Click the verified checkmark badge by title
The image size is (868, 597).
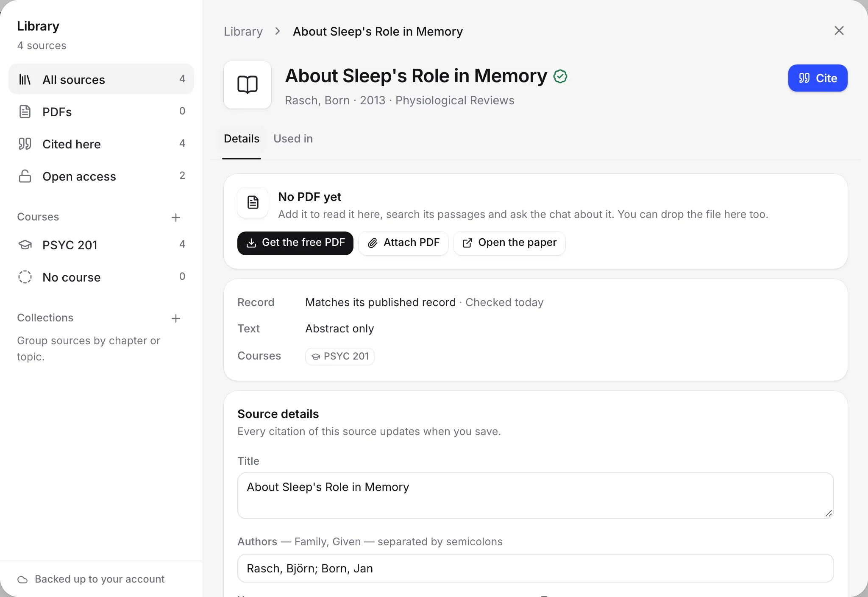(560, 76)
